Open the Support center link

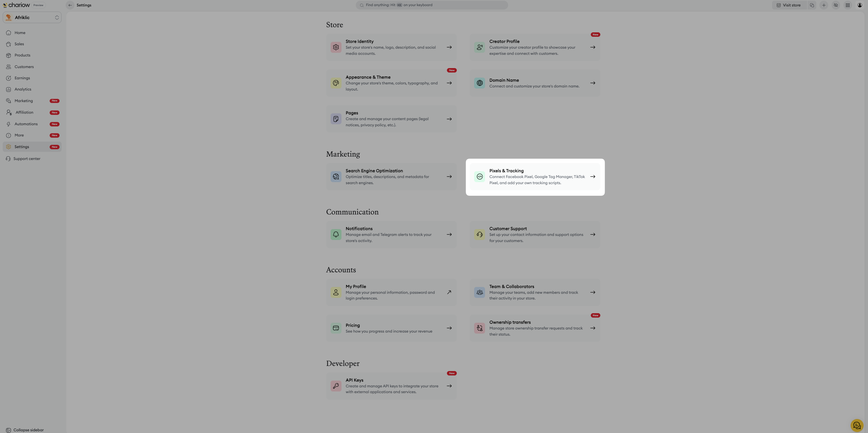point(27,159)
